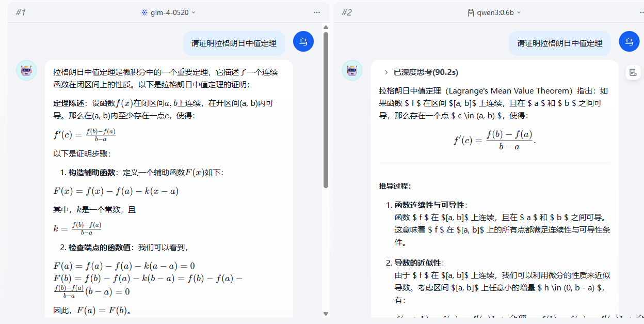This screenshot has width=644, height=324.
Task: Open the qwen3:0.6b model selector dropdown
Action: pos(494,12)
